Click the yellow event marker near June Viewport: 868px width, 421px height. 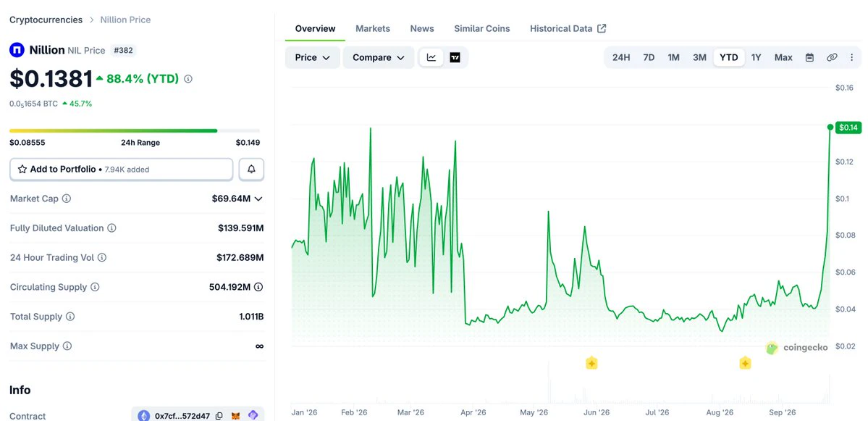tap(591, 363)
